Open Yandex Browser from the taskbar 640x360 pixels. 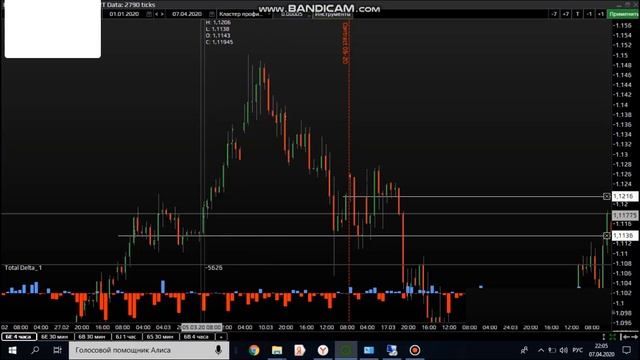(x=323, y=350)
